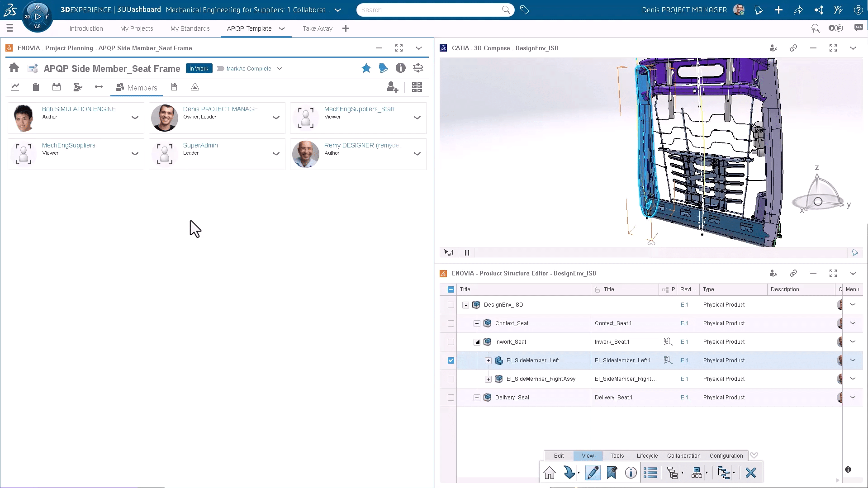Viewport: 868px width, 488px height.
Task: Select the calendar/schedule icon in project toolbar
Action: coord(56,87)
